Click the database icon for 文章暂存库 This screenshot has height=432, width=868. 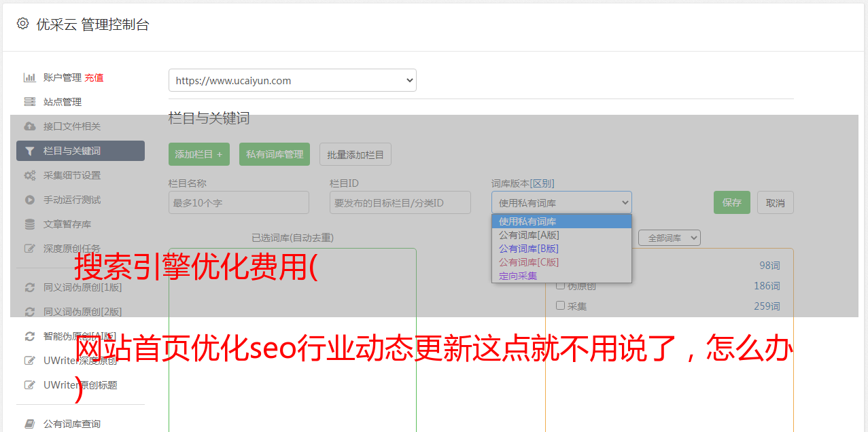[30, 224]
